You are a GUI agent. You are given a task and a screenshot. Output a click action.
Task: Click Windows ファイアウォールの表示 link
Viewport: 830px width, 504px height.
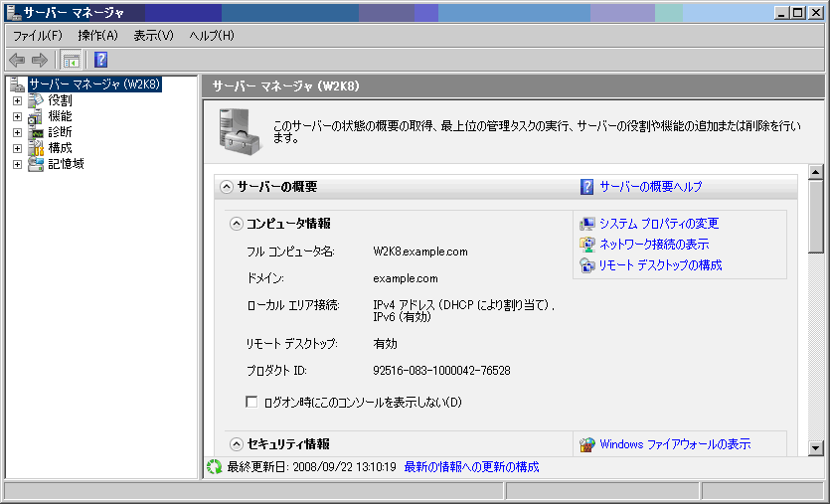coord(675,444)
